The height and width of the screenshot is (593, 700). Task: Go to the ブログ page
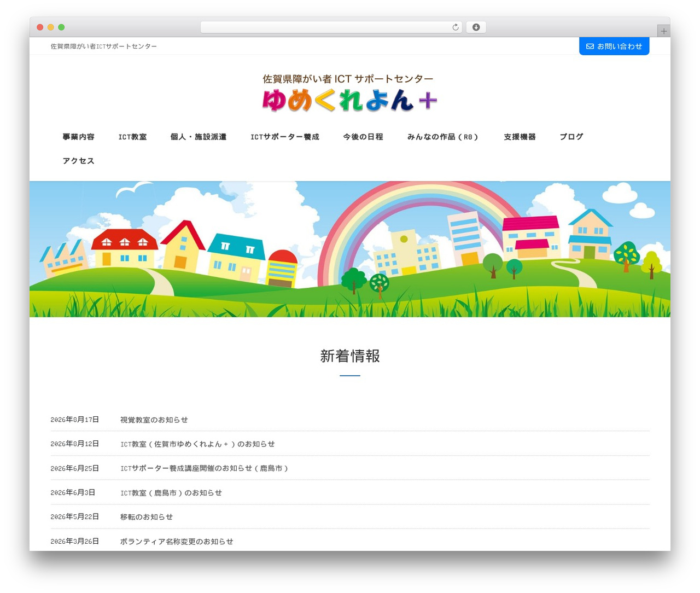point(571,137)
